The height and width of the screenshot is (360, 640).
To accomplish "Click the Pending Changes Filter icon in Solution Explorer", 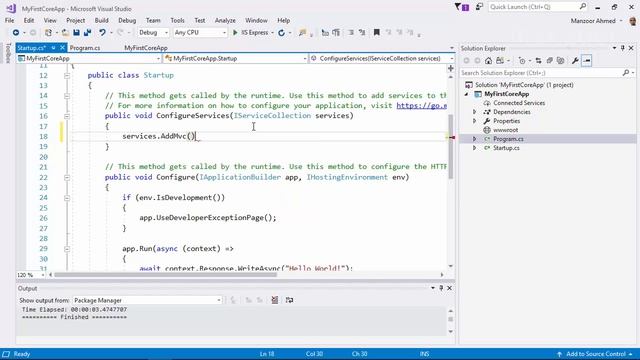I will pos(522,61).
